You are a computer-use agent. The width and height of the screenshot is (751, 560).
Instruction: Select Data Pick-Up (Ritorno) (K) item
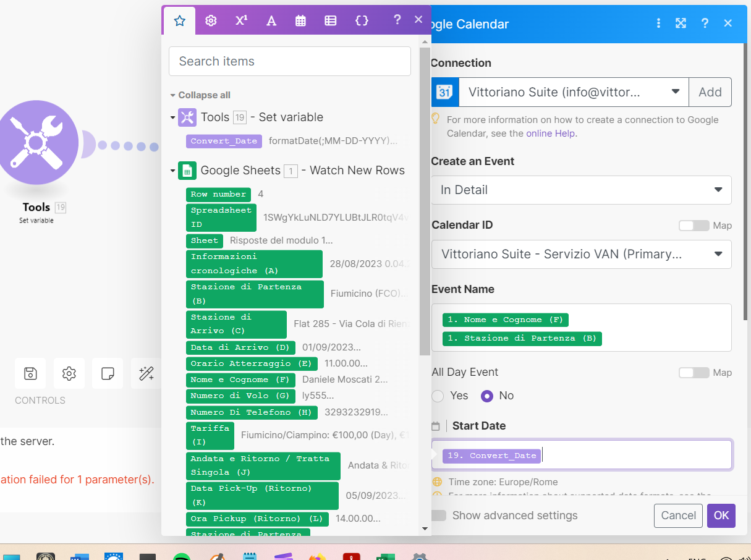coord(262,496)
